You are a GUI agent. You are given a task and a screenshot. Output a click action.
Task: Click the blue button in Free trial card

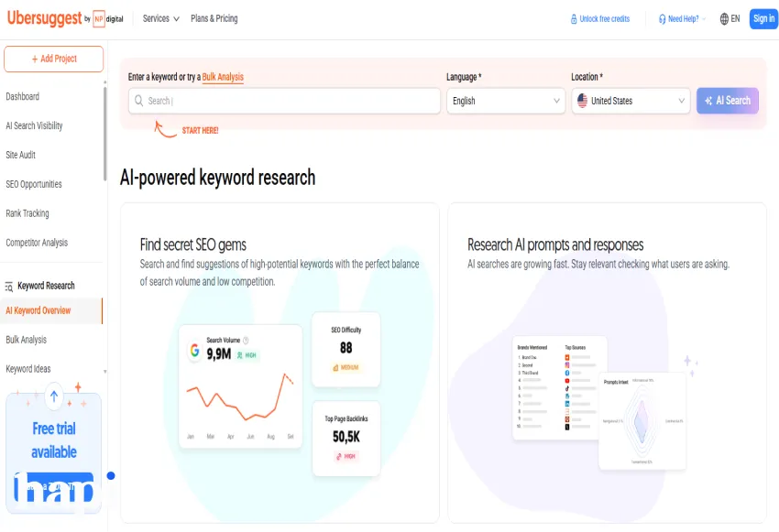pyautogui.click(x=54, y=487)
